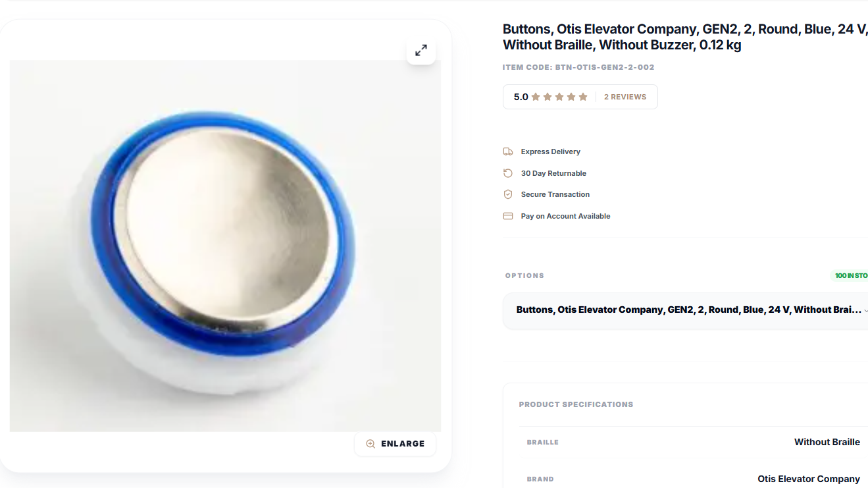868x488 pixels.
Task: Click the Without Braille specification value
Action: click(827, 442)
